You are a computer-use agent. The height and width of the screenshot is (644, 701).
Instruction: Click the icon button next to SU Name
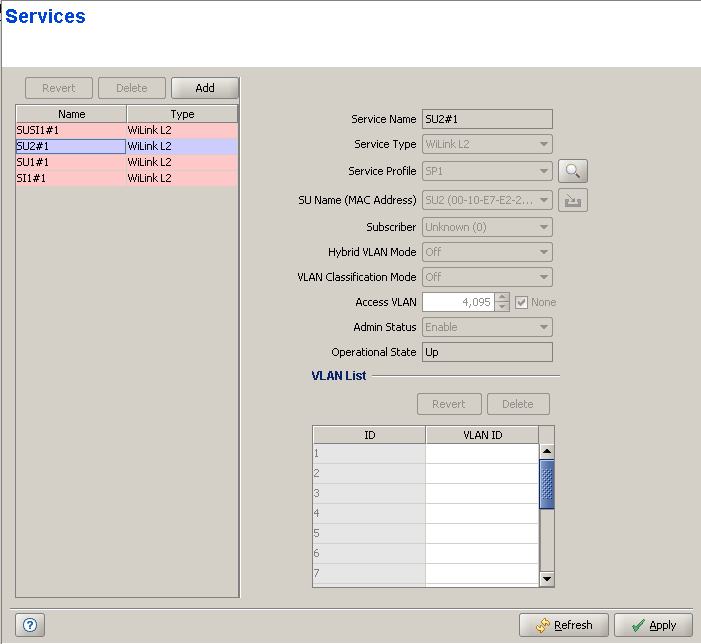pos(573,200)
